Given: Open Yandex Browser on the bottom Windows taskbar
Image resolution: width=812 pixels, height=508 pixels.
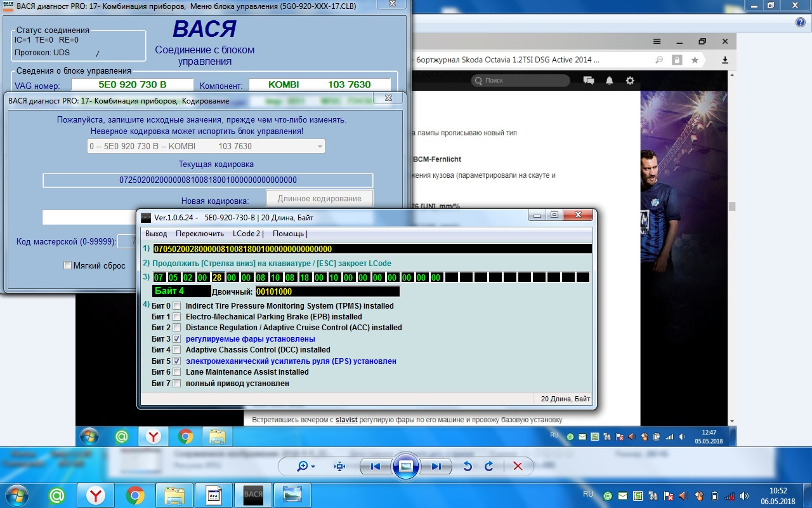Looking at the screenshot, I should (x=96, y=495).
